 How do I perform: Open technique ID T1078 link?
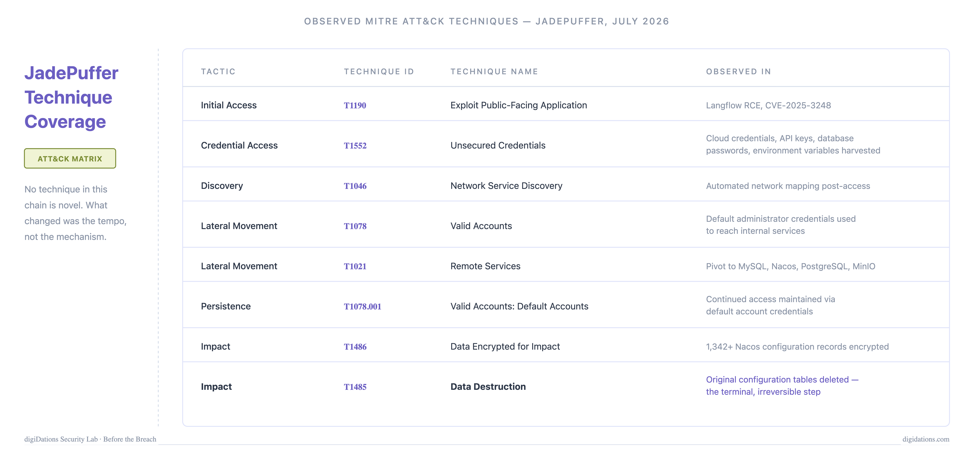pyautogui.click(x=355, y=226)
